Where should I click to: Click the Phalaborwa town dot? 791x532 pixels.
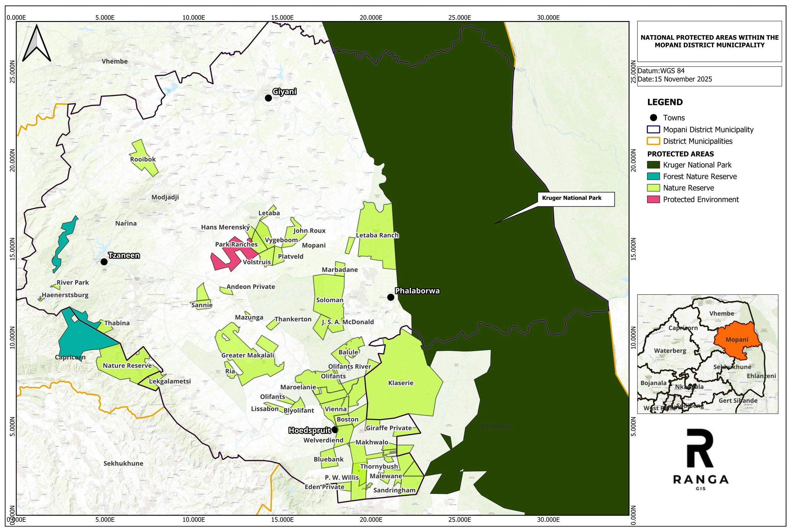(x=391, y=297)
